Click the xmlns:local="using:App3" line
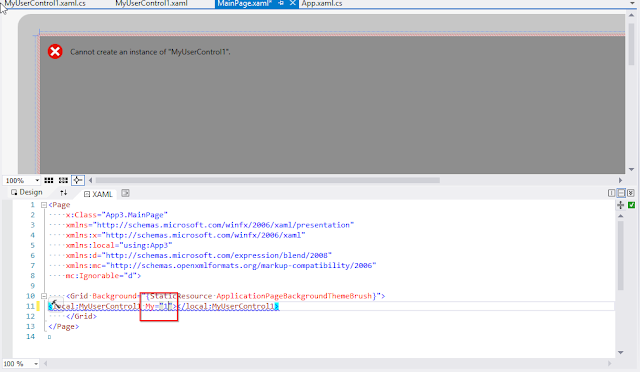This screenshot has height=372, width=640. [119, 245]
